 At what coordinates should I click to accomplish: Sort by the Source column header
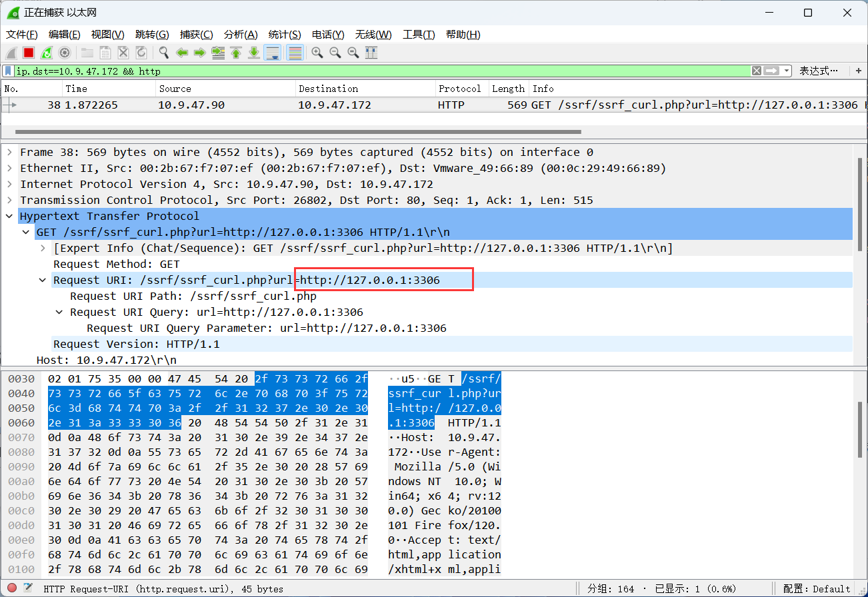tap(225, 89)
